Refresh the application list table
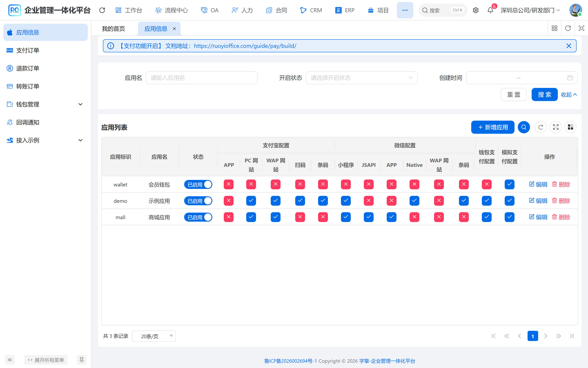This screenshot has width=588, height=368. [x=541, y=127]
